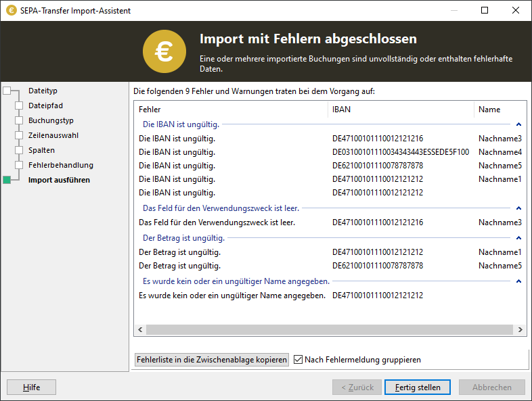Collapse the 'Der Betrag ist ungültig.' group

[x=518, y=238]
